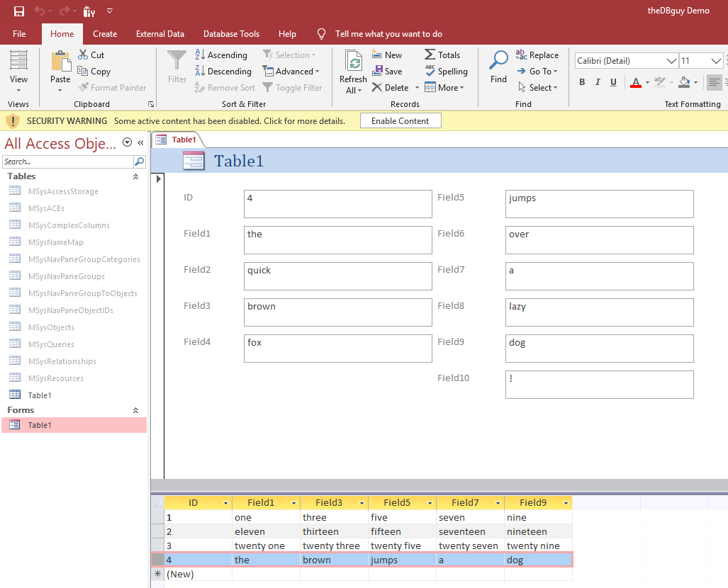Screen dimensions: 728x588
Task: Click the Find magnifier icon
Action: [x=498, y=60]
